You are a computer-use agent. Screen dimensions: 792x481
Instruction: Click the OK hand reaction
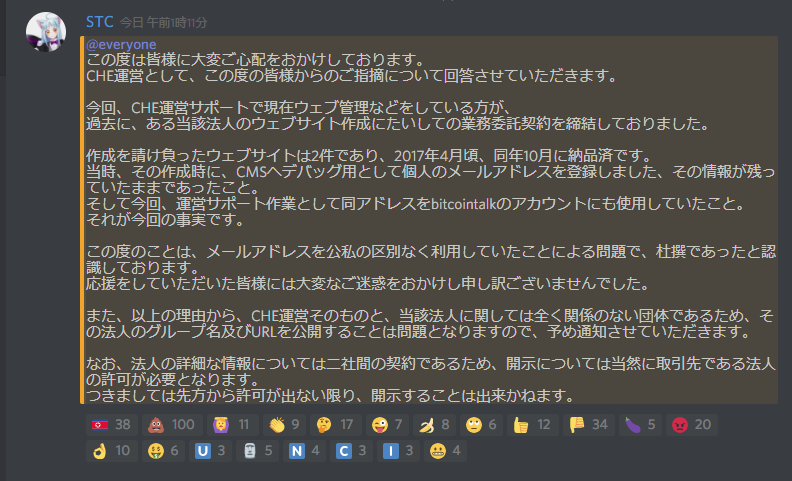[112, 451]
